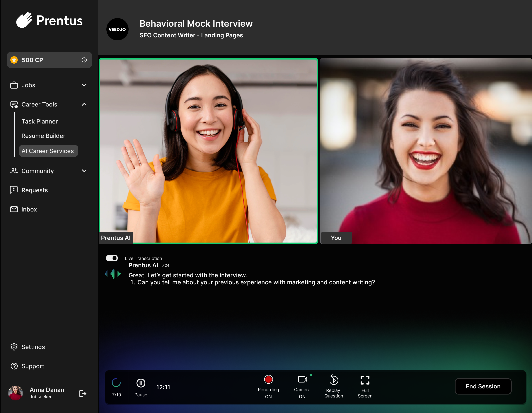Click 'SEO Content Writer - Landing Pages' subtitle
Image resolution: width=532 pixels, height=413 pixels.
(x=191, y=35)
